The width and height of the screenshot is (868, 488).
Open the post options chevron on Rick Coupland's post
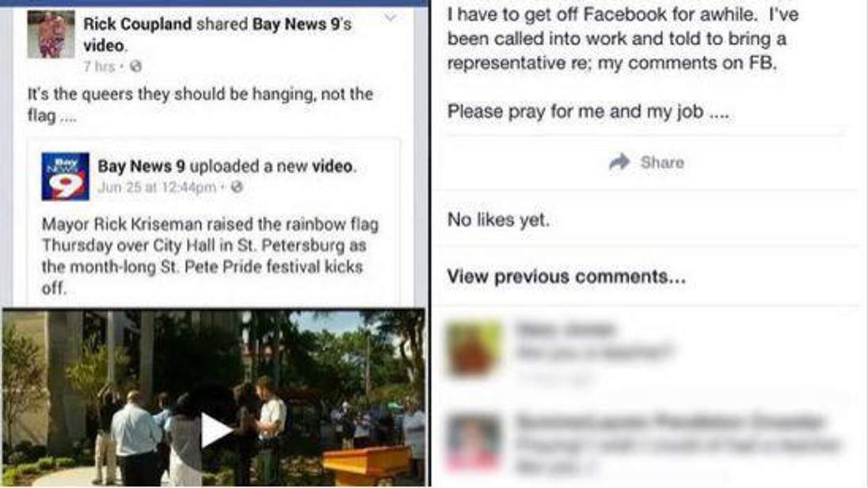(390, 17)
